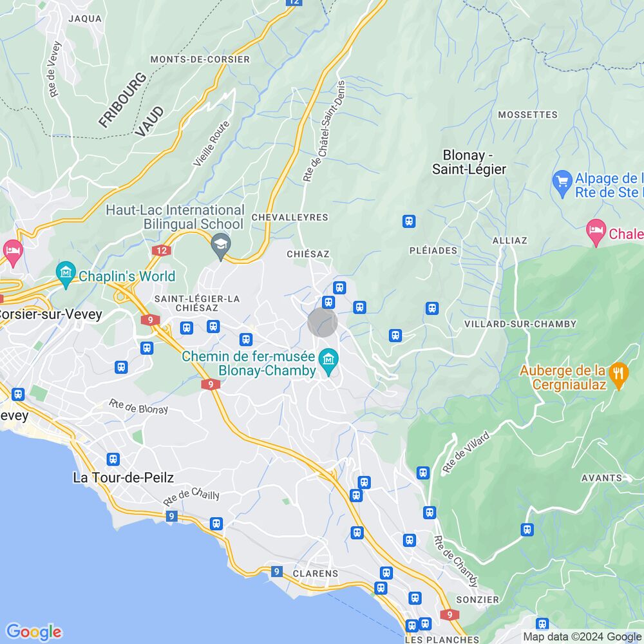644x644 pixels.
Task: Select the Alpage shopping cart marker
Action: 562,183
